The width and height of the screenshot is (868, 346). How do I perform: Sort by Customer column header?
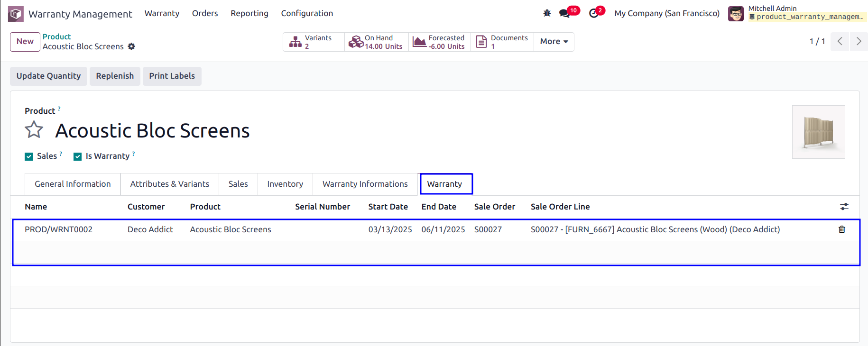click(146, 207)
